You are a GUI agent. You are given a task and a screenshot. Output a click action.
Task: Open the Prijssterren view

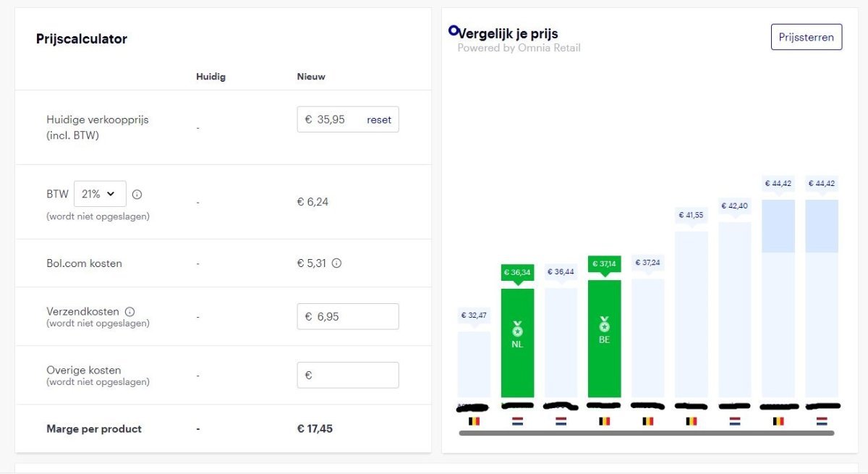click(x=806, y=37)
